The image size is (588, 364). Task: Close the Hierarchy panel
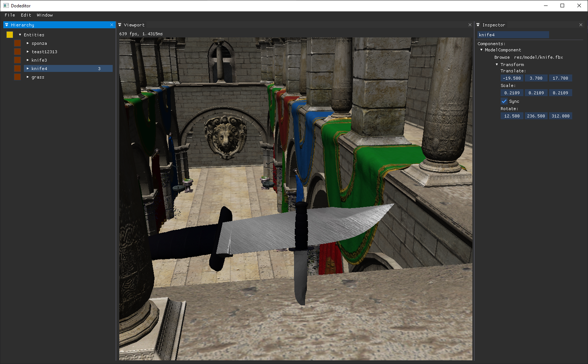[112, 25]
